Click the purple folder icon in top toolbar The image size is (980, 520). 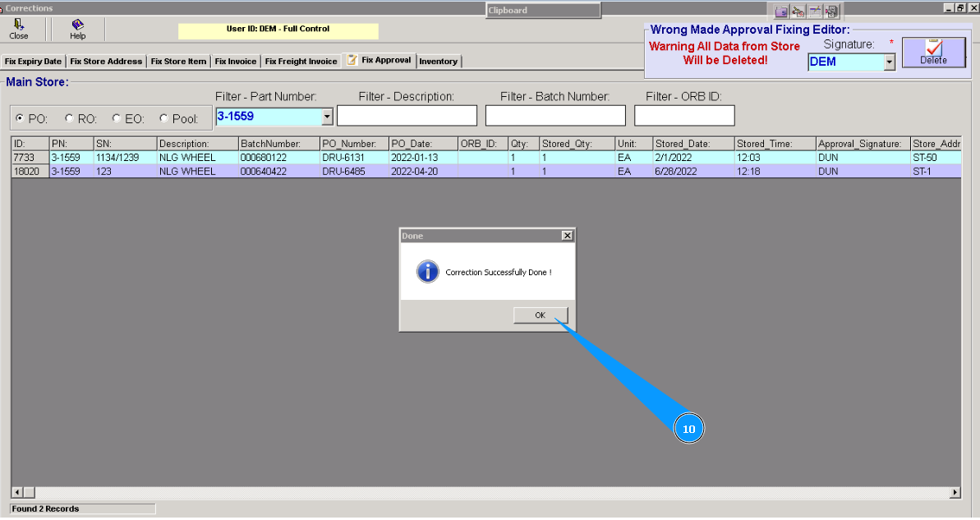tap(781, 12)
